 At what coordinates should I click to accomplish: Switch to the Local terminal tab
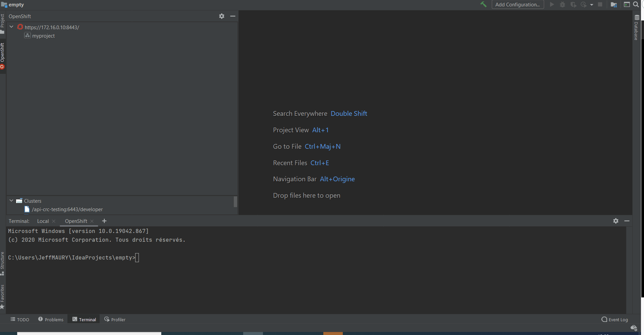(x=43, y=221)
